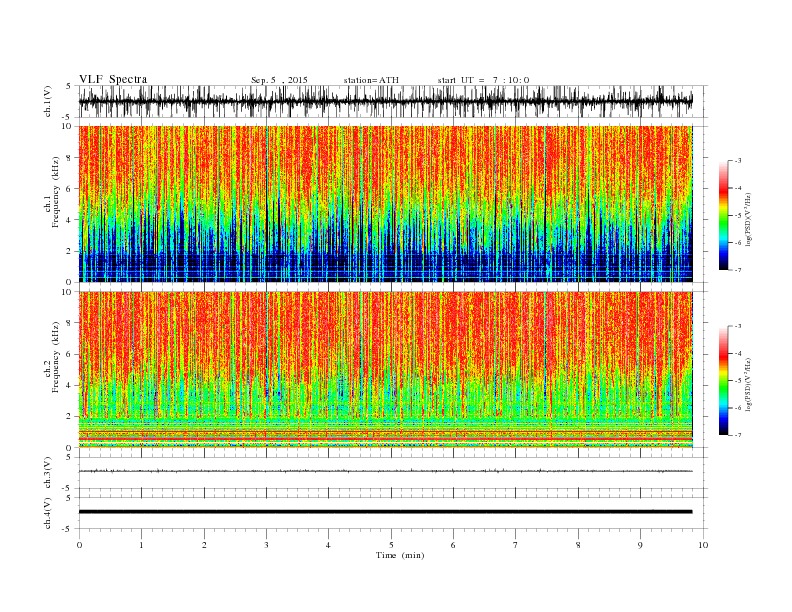Click the time axis tick label "4"
Viewport: 792px width, 612px height.
328,545
